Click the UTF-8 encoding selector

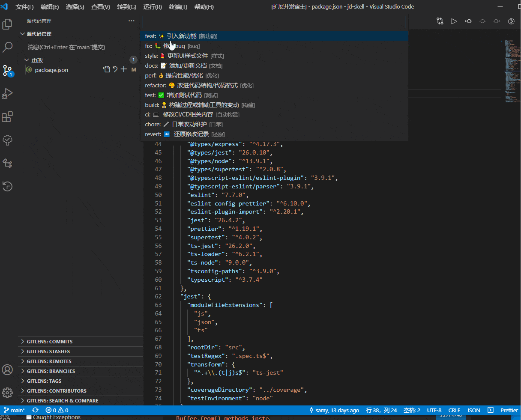click(x=434, y=410)
